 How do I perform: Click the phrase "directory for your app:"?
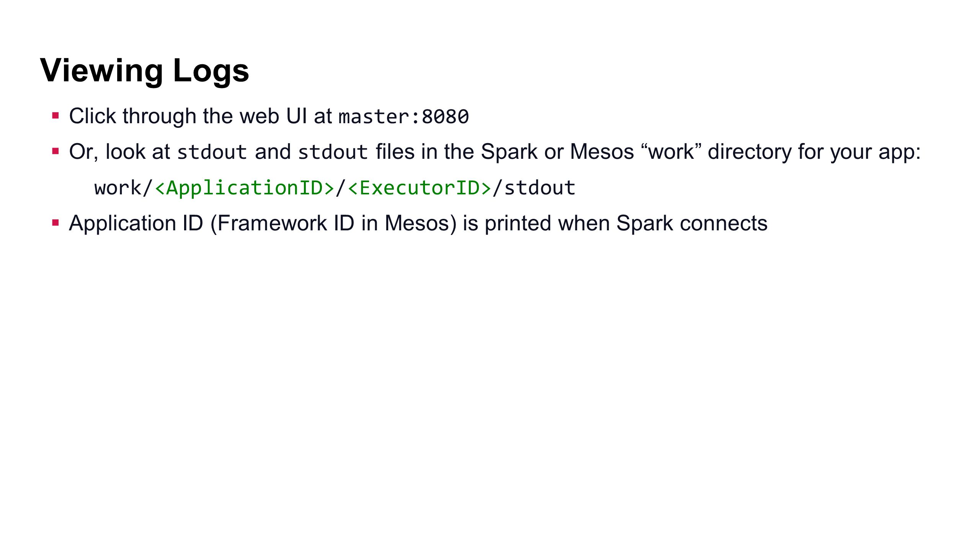coord(814,152)
